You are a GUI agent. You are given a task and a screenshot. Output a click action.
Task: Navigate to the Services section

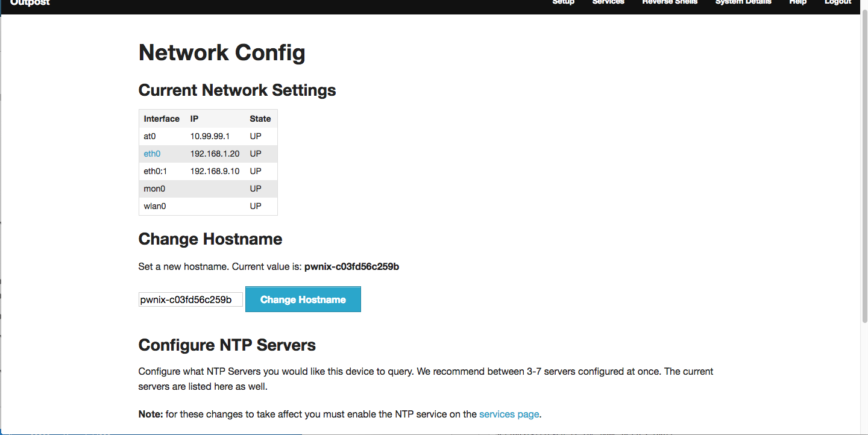608,3
